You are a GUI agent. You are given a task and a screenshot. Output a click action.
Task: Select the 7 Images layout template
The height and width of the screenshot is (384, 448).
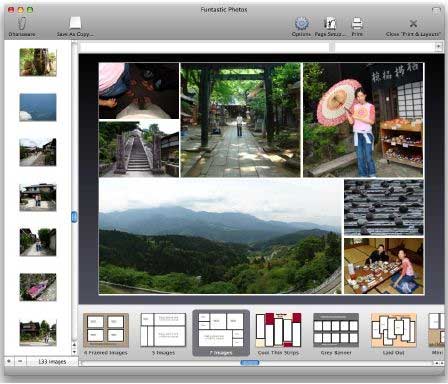click(x=221, y=333)
